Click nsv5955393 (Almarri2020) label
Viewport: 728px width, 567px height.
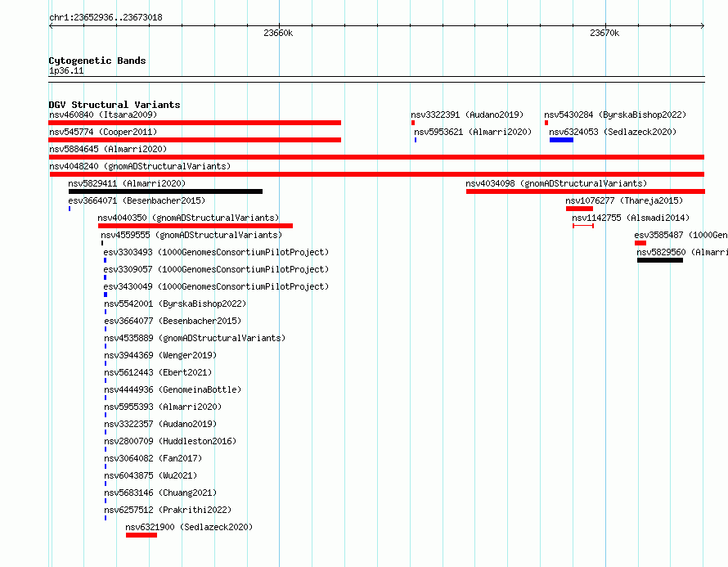(163, 407)
